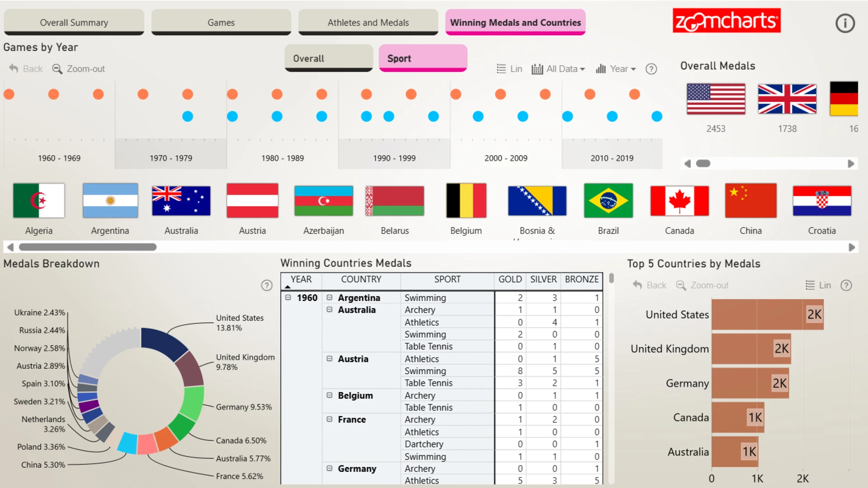Switch to Athletes and Medals tab
868x488 pixels.
click(368, 22)
